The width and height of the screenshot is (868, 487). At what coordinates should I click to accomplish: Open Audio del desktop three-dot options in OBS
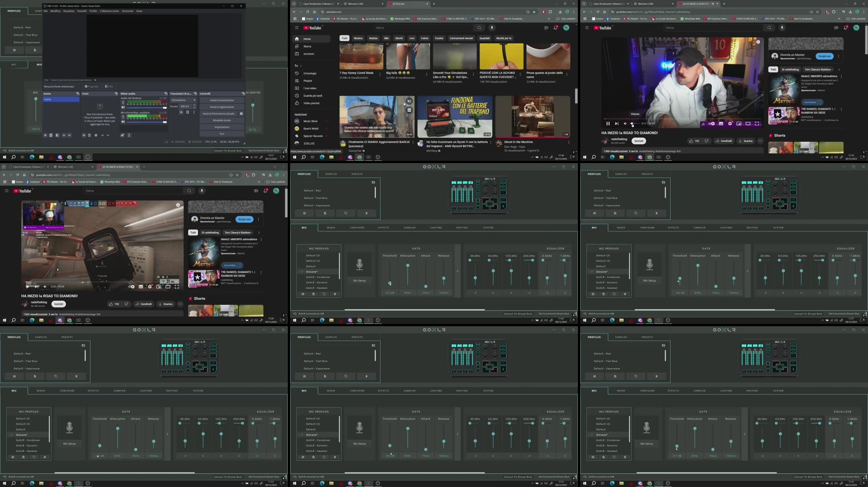click(123, 102)
